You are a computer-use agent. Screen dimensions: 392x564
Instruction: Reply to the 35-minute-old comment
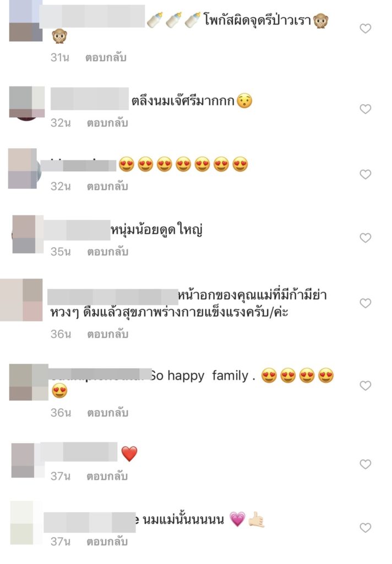[x=107, y=252]
